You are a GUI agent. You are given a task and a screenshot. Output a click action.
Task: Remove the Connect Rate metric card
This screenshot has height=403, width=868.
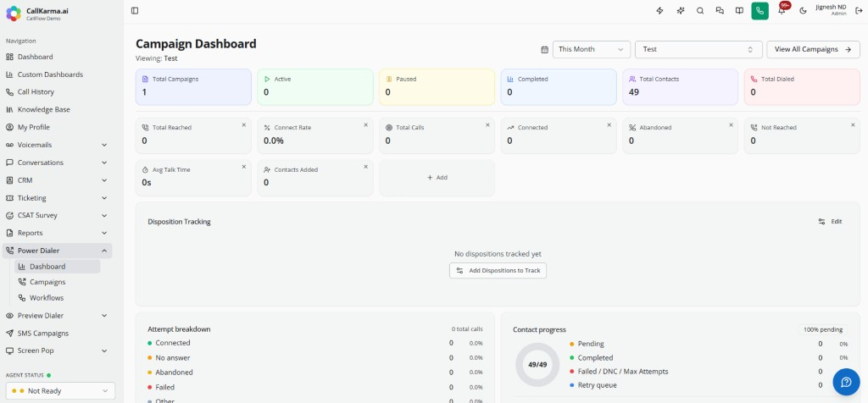click(x=365, y=125)
